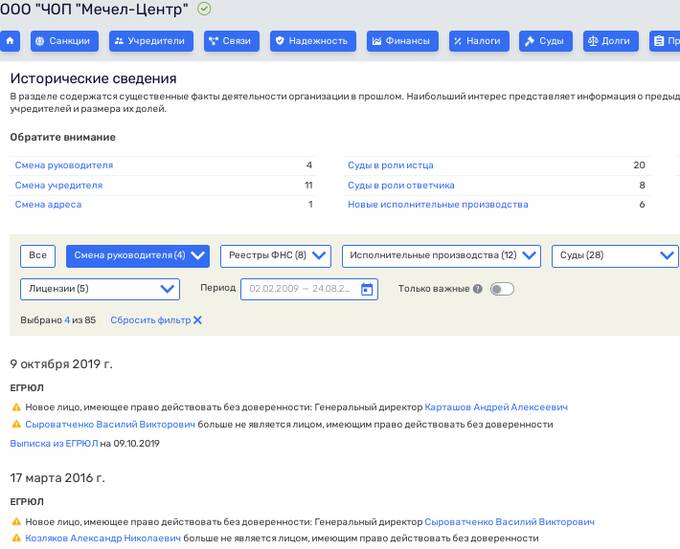
Task: Open Карташов Андрей Алексеевич profile link
Action: [x=496, y=407]
